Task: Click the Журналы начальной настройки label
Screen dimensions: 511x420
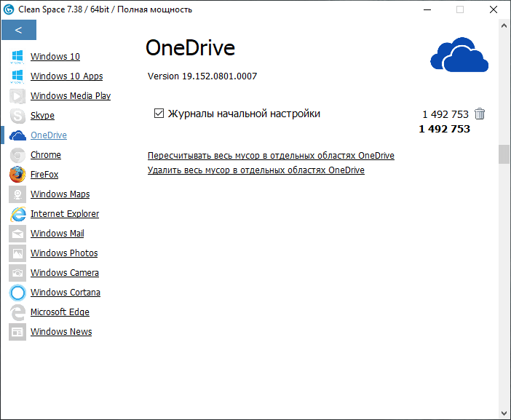Action: [x=244, y=114]
